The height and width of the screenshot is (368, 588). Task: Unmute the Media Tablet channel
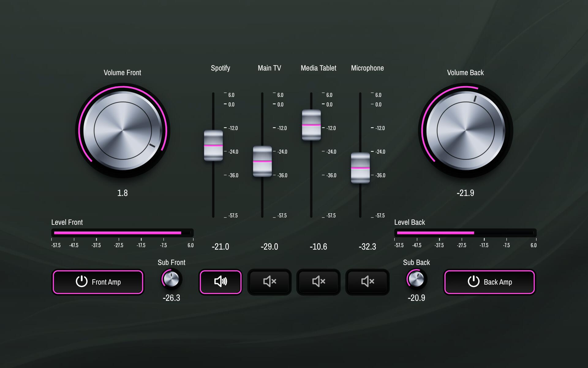tap(318, 282)
